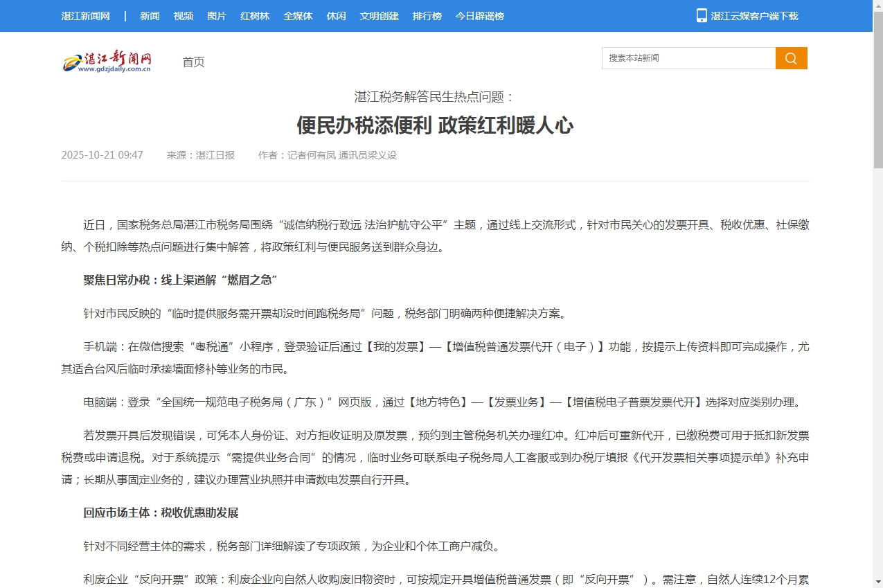Click 文明创建 in the top navigation
This screenshot has height=588, width=883.
click(x=379, y=16)
